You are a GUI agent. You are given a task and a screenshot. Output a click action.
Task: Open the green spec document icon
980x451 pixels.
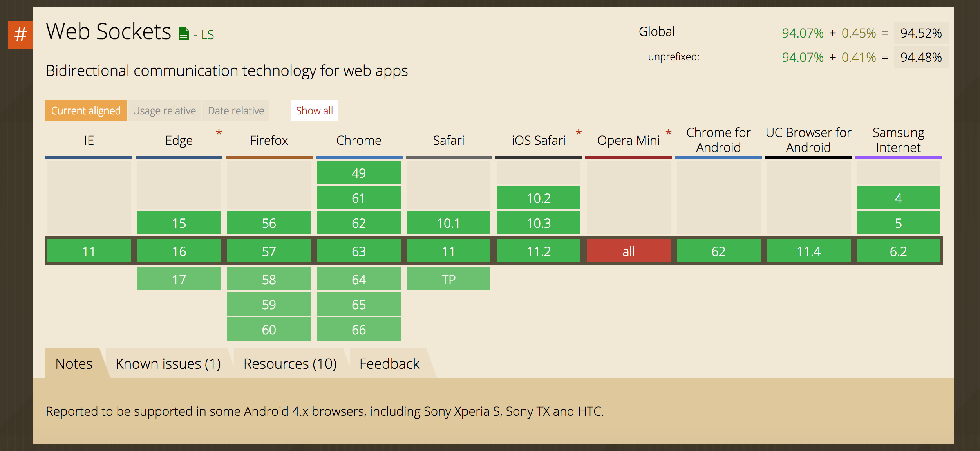coord(183,34)
